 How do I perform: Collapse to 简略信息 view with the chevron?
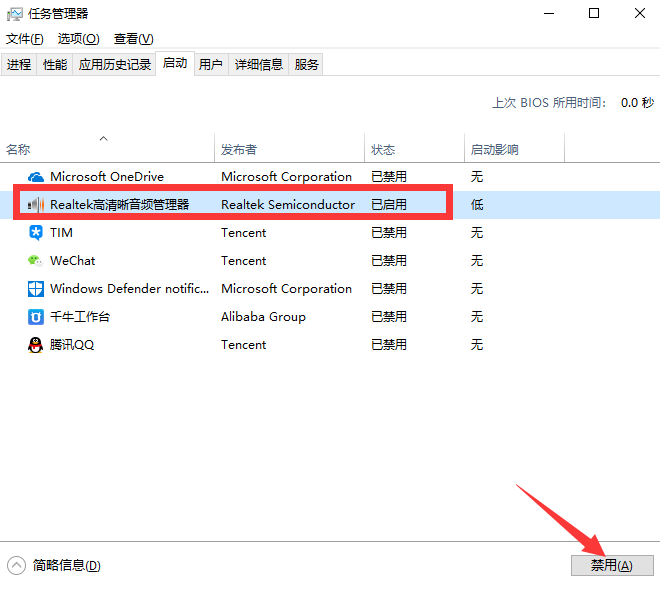pos(16,565)
